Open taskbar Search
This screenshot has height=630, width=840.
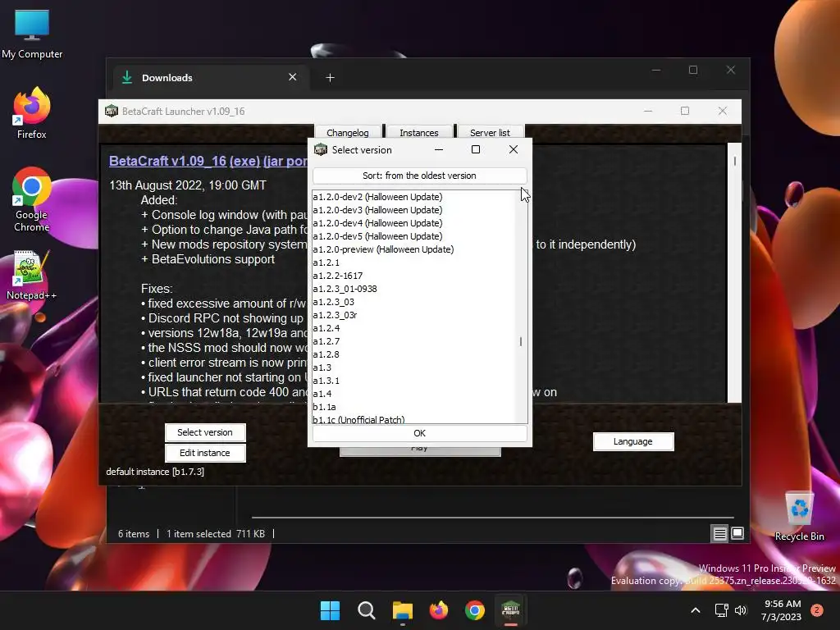[x=367, y=610]
